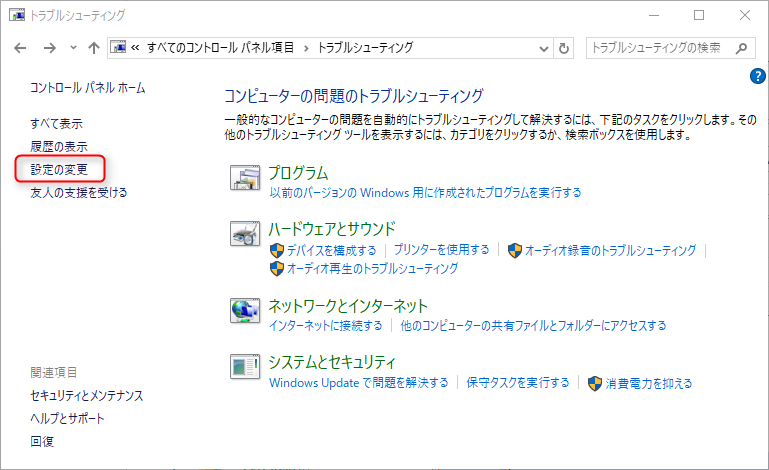
Task: Select すべて表示 in the left sidebar
Action: point(56,124)
